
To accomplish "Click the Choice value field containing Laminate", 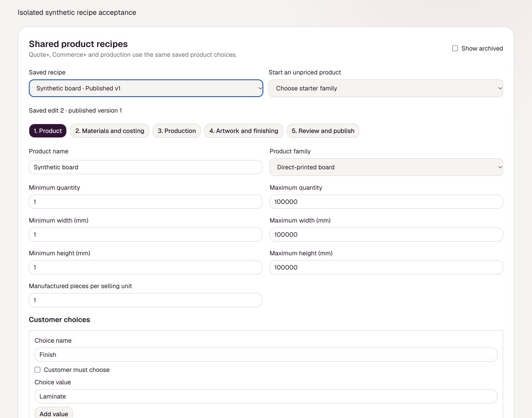I will (x=266, y=396).
